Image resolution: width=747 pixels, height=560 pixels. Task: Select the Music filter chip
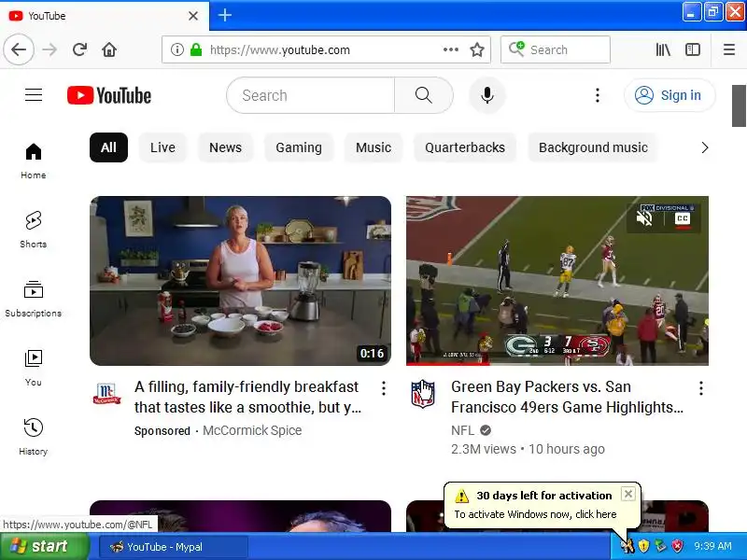point(373,147)
